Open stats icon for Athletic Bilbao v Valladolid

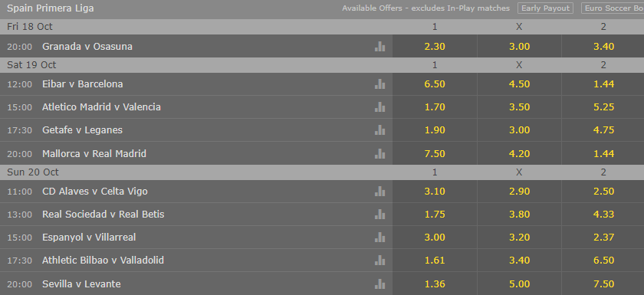[380, 260]
